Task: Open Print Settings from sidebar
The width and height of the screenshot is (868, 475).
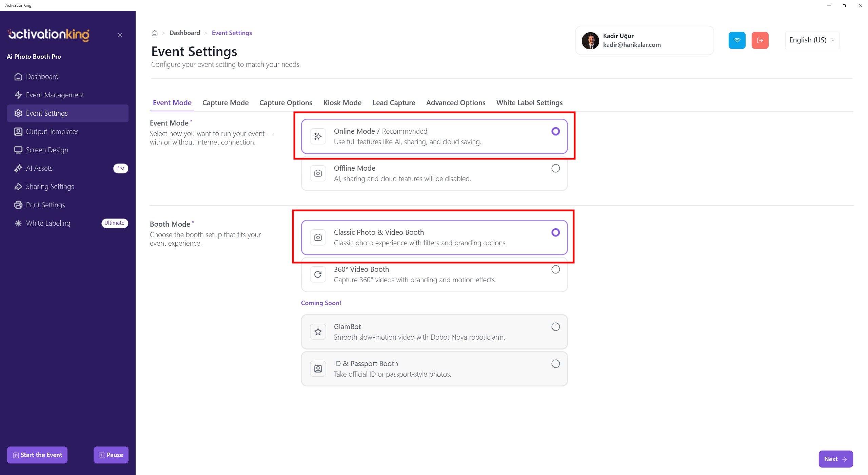Action: 45,205
